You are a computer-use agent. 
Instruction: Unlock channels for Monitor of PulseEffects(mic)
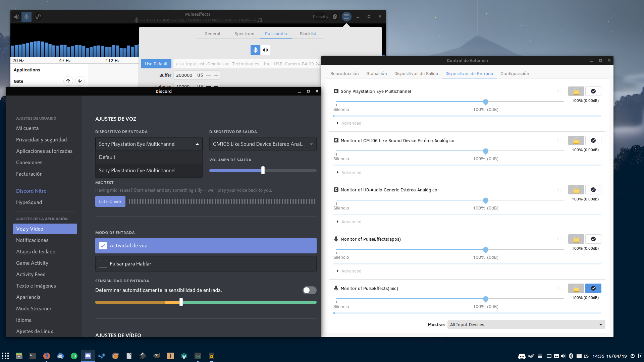(x=576, y=288)
